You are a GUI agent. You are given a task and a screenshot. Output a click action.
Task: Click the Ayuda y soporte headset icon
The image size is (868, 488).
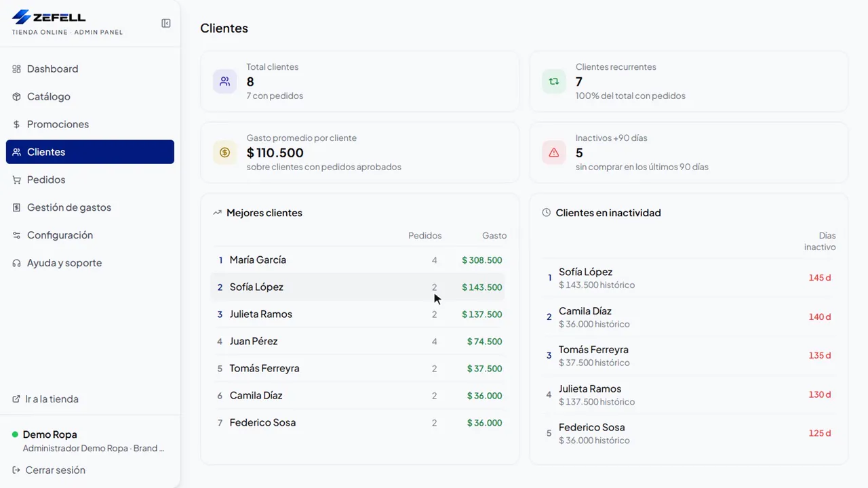coord(16,264)
